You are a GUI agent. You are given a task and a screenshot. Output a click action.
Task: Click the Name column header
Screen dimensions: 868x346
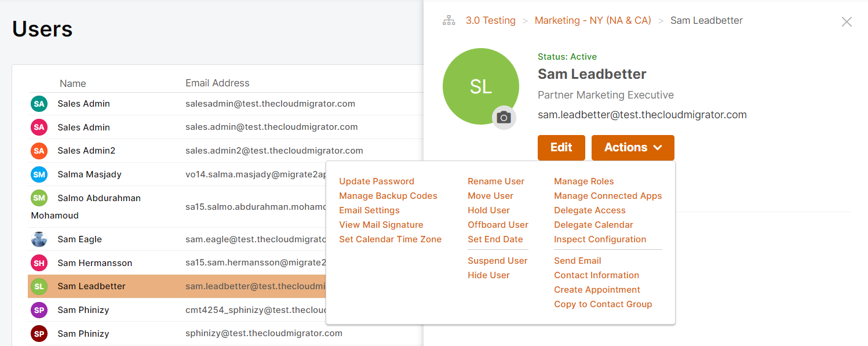pyautogui.click(x=72, y=83)
